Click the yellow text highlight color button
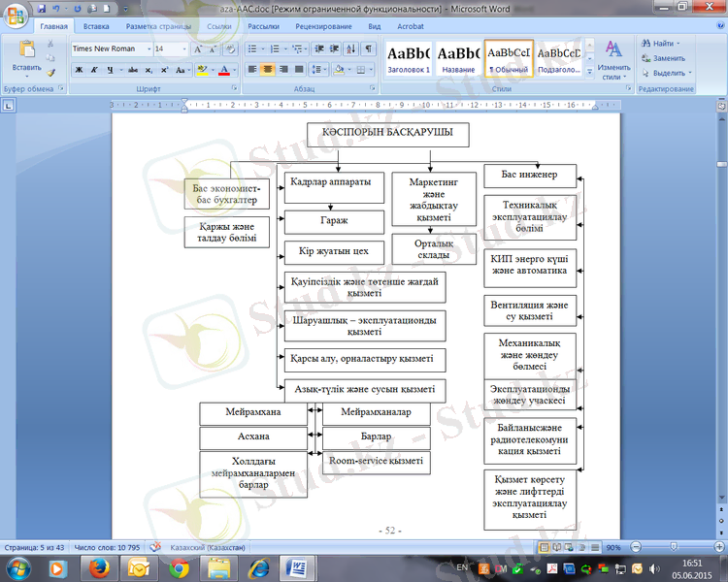This screenshot has width=728, height=582. point(202,70)
